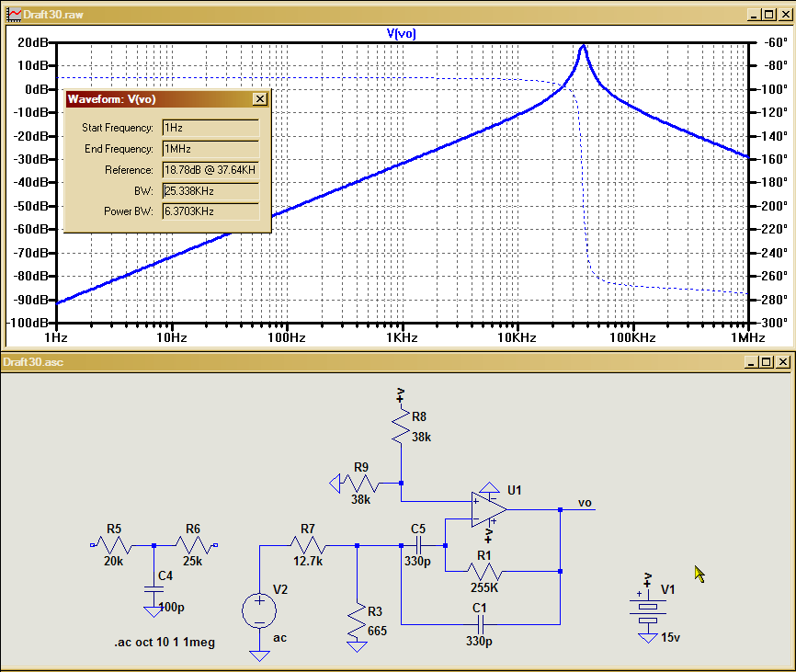796x672 pixels.
Task: Click the ac value label of V2
Action: (279, 638)
